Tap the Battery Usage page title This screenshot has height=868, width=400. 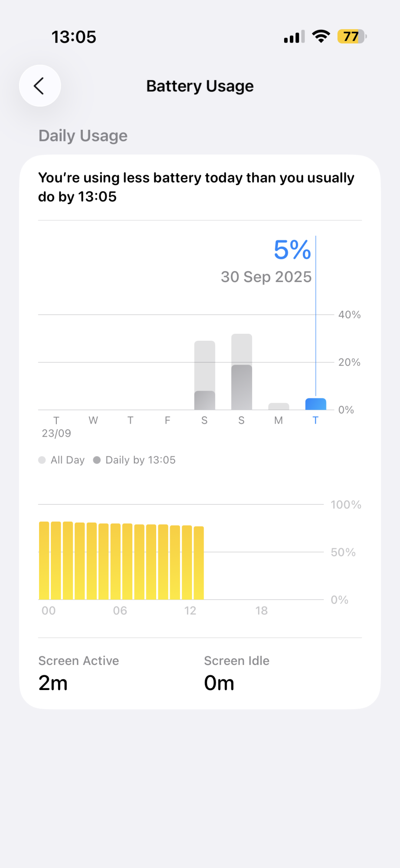click(200, 86)
